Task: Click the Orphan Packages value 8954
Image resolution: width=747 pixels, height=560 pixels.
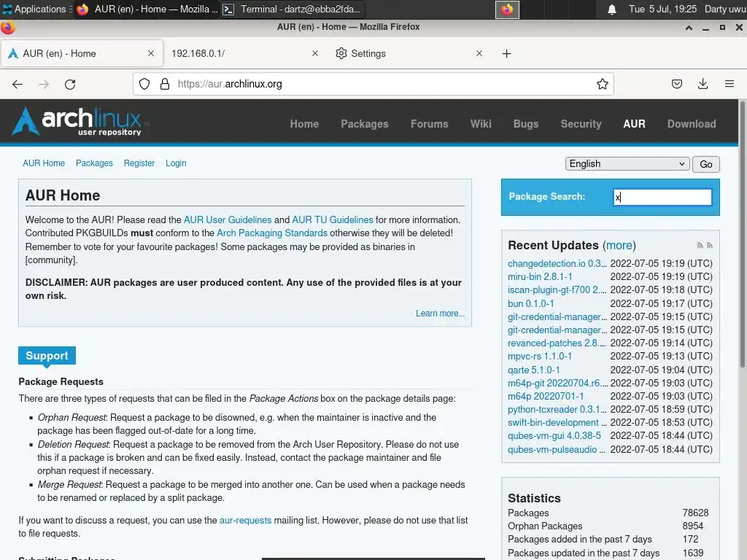Action: (693, 526)
